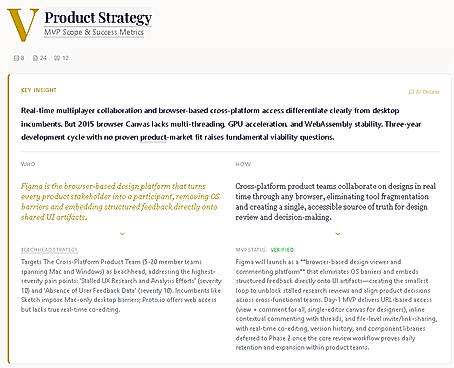
Task: Click the gold V section numeral logo
Action: [23, 25]
